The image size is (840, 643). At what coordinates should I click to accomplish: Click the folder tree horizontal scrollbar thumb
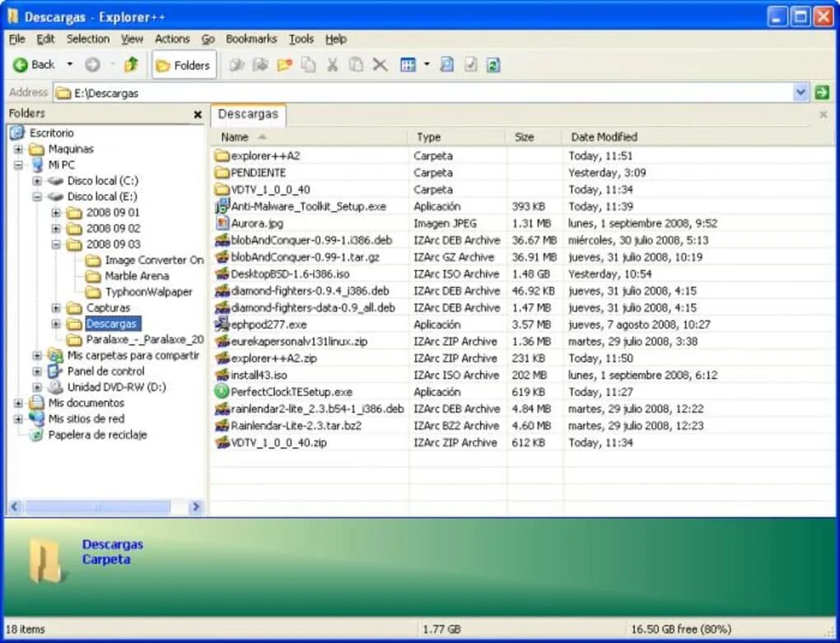96,506
